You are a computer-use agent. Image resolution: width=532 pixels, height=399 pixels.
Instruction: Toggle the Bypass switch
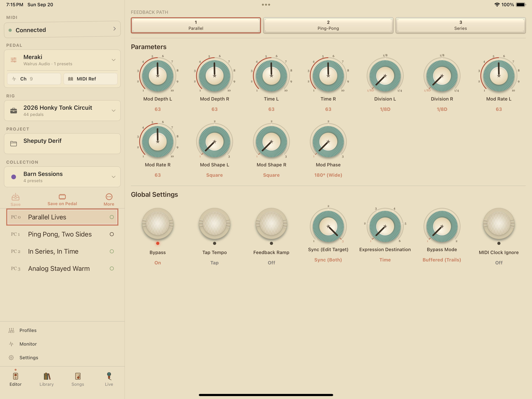coord(158,224)
